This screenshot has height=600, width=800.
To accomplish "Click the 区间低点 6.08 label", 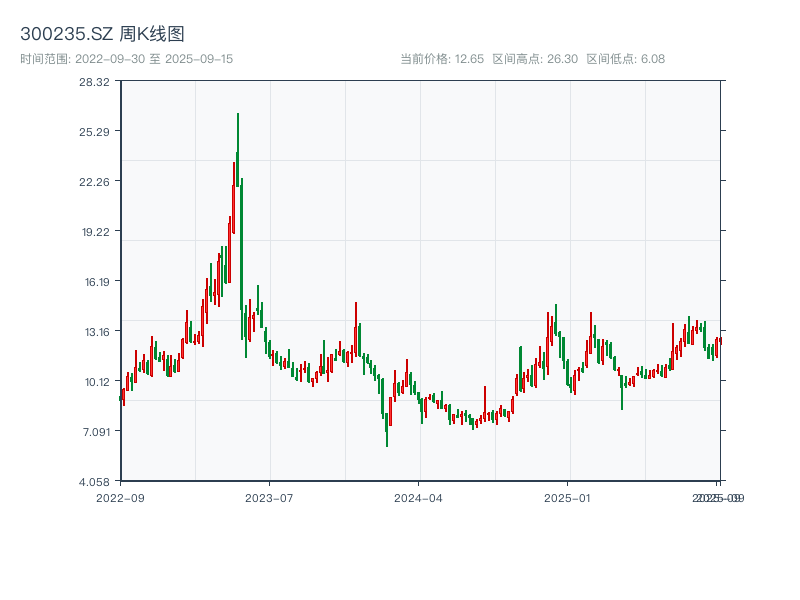I will point(625,59).
